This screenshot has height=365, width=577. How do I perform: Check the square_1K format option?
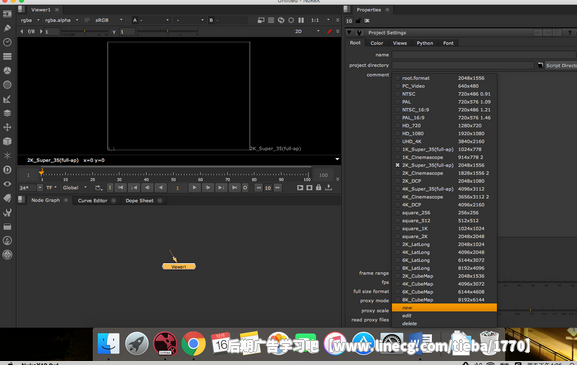(x=398, y=228)
